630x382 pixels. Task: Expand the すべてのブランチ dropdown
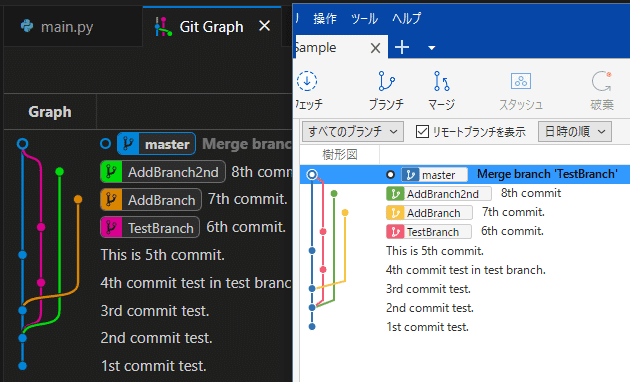click(x=352, y=131)
